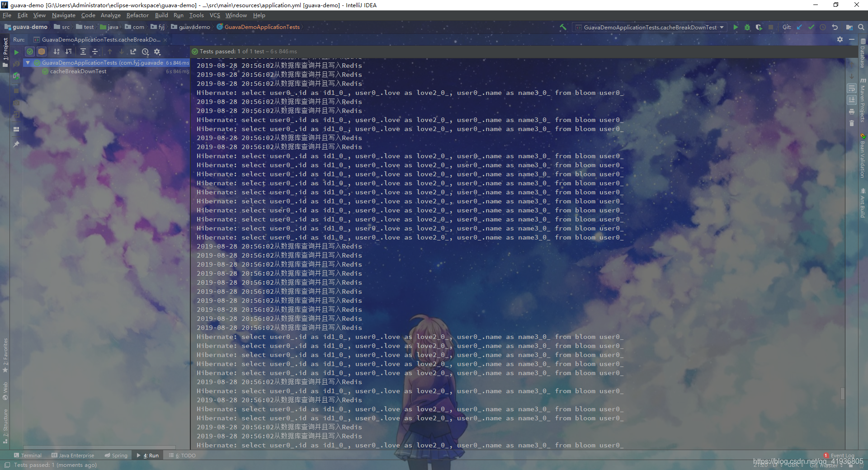Print console output icon
This screenshot has width=868, height=470.
tap(852, 112)
